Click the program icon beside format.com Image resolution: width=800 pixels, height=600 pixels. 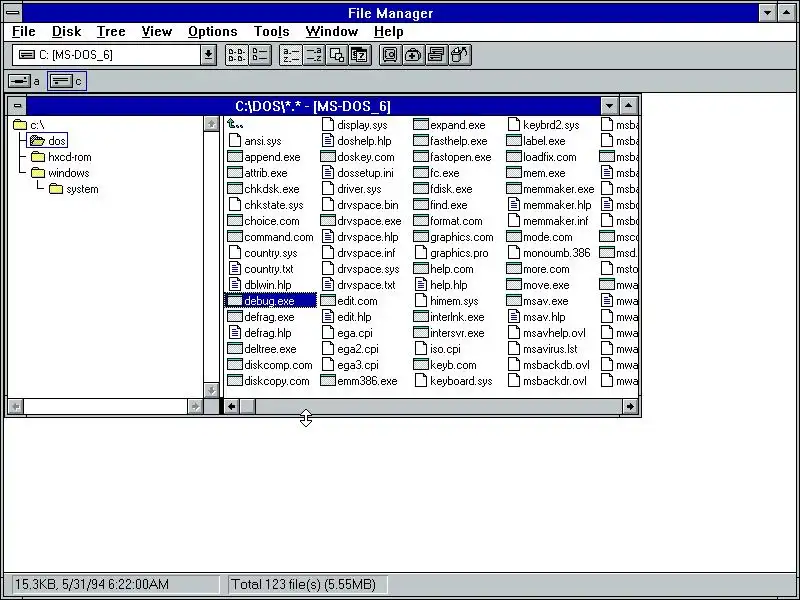[x=420, y=221]
